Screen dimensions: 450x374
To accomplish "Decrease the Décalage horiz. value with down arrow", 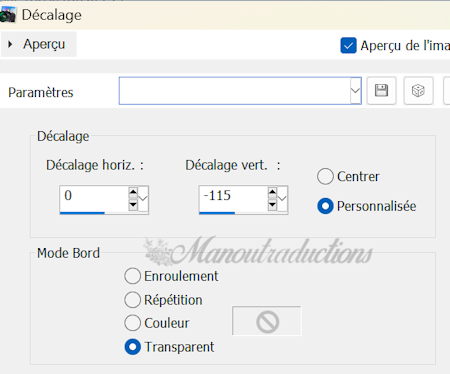I will (133, 205).
